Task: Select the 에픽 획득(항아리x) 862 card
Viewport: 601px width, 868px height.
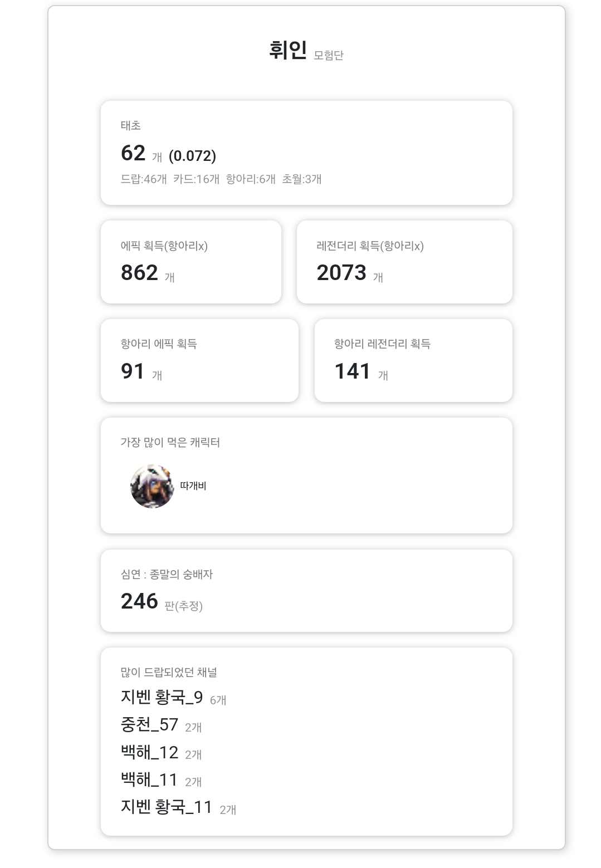Action: coord(190,262)
